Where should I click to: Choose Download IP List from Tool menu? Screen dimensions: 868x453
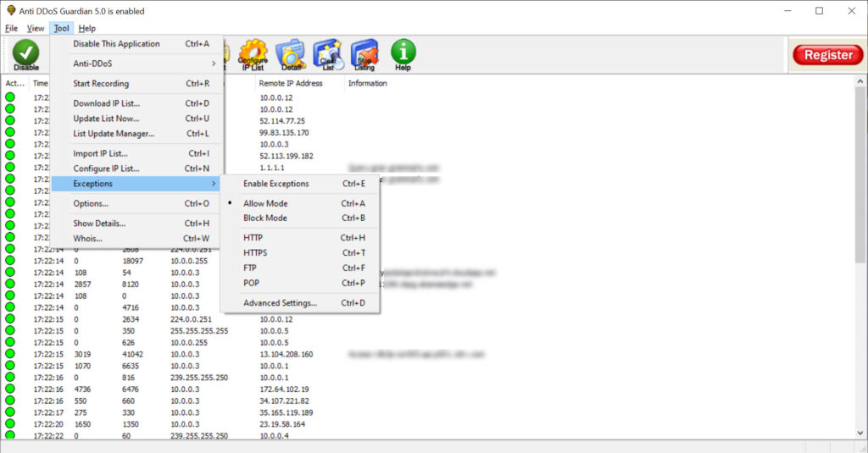pyautogui.click(x=107, y=103)
